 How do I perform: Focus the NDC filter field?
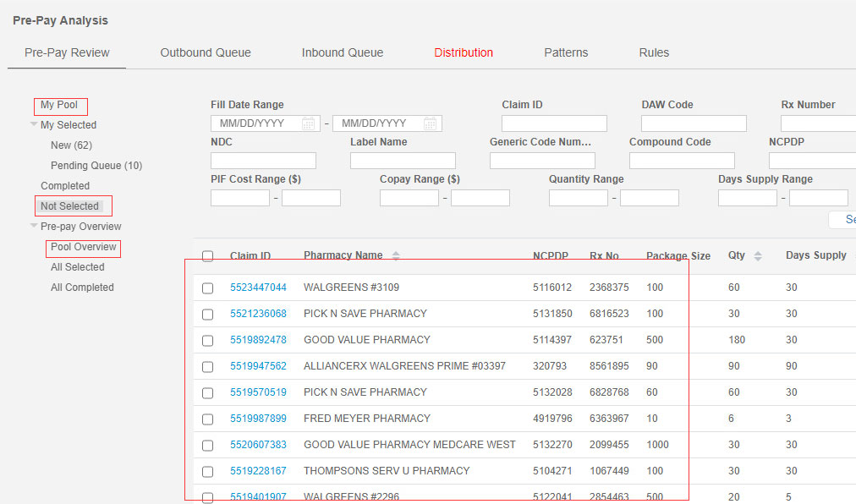click(x=263, y=161)
